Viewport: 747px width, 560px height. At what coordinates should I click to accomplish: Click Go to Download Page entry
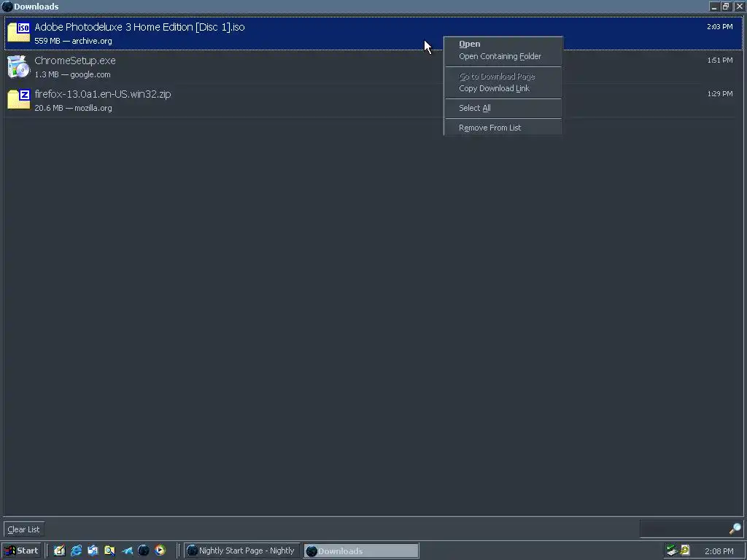point(503,76)
